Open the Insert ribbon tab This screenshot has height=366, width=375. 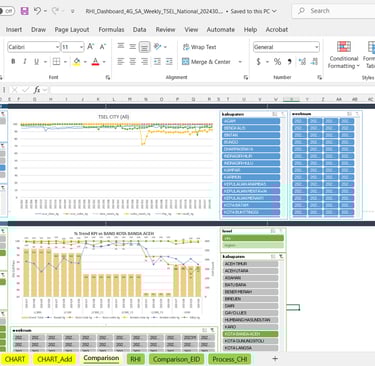pyautogui.click(x=14, y=29)
